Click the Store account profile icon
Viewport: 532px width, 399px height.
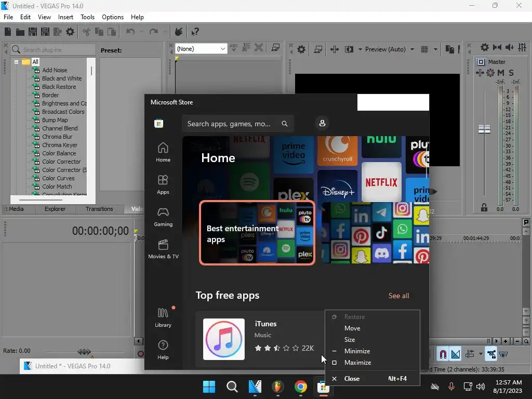click(322, 123)
